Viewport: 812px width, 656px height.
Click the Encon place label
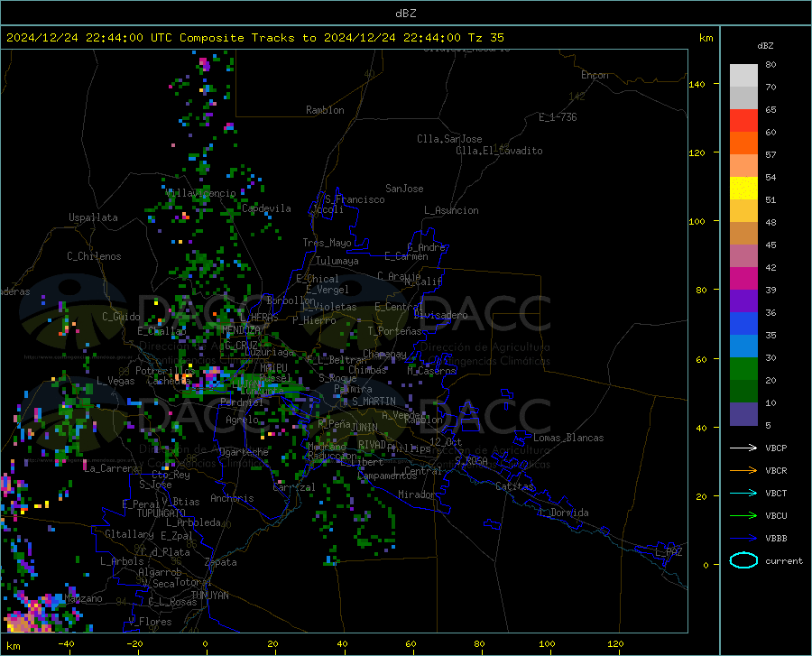point(595,75)
